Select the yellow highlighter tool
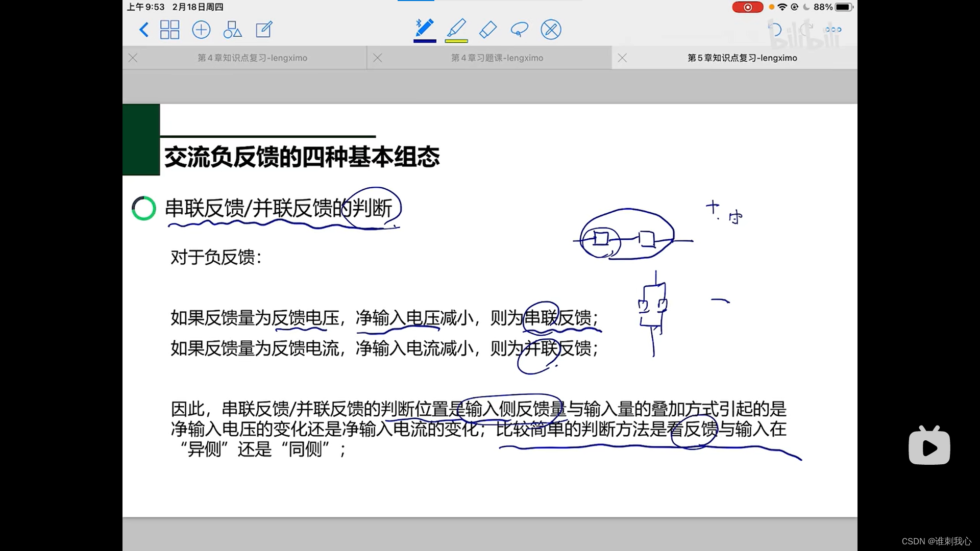 click(x=456, y=28)
